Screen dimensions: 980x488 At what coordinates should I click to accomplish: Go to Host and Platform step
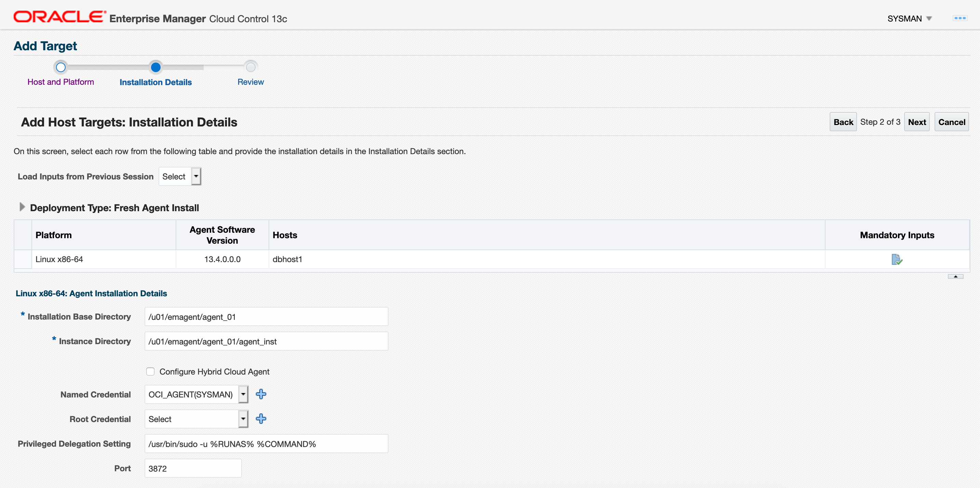point(60,82)
